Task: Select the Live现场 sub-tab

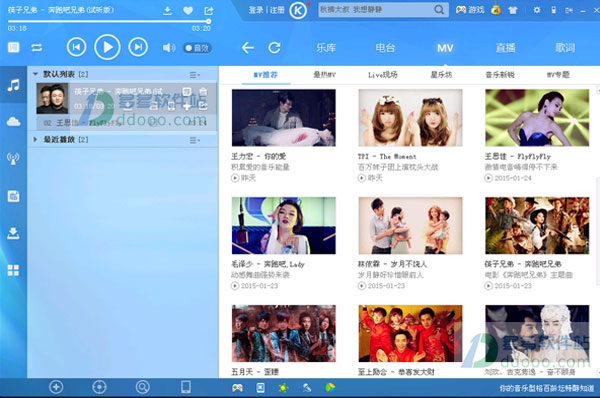Action: [383, 75]
